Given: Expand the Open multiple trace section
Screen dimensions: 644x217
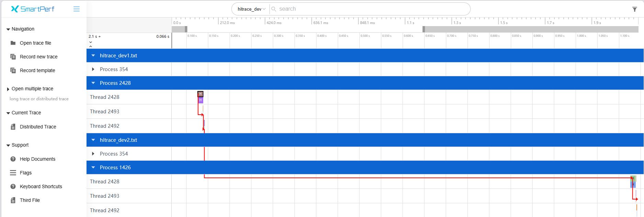Looking at the screenshot, I should (8, 89).
